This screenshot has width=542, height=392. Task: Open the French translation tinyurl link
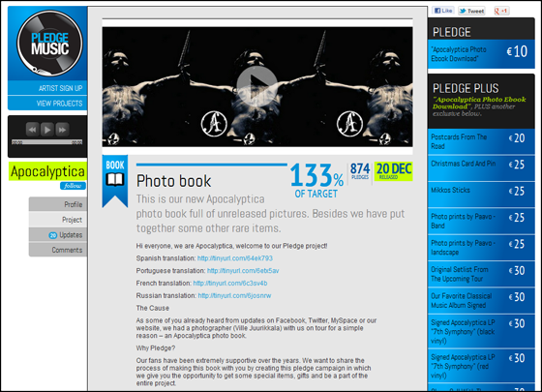point(230,283)
